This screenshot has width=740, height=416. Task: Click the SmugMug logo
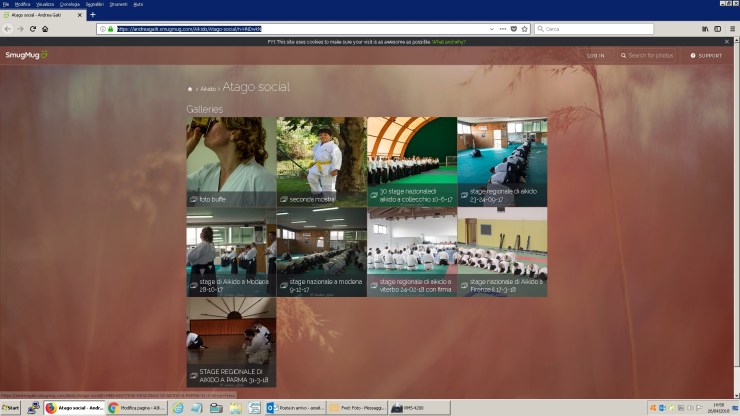[25, 55]
